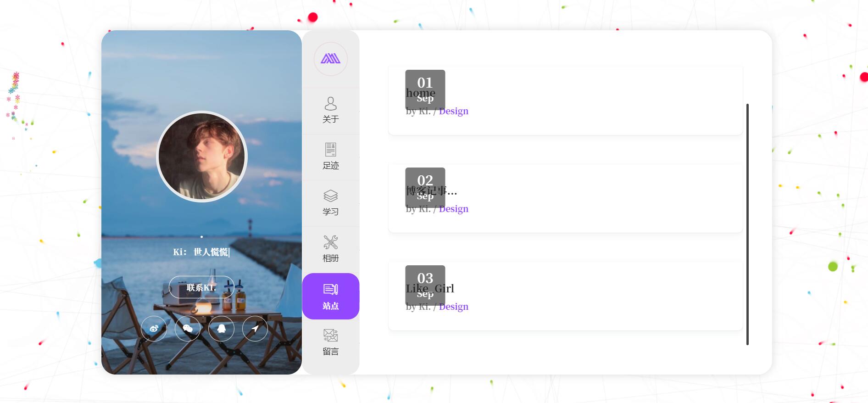
Task: Open the home post card
Action: [565, 101]
